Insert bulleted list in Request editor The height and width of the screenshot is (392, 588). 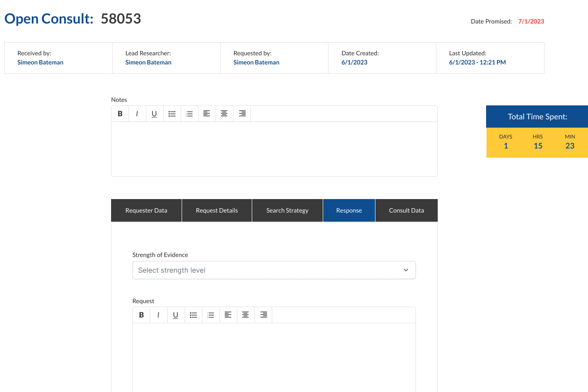[193, 315]
